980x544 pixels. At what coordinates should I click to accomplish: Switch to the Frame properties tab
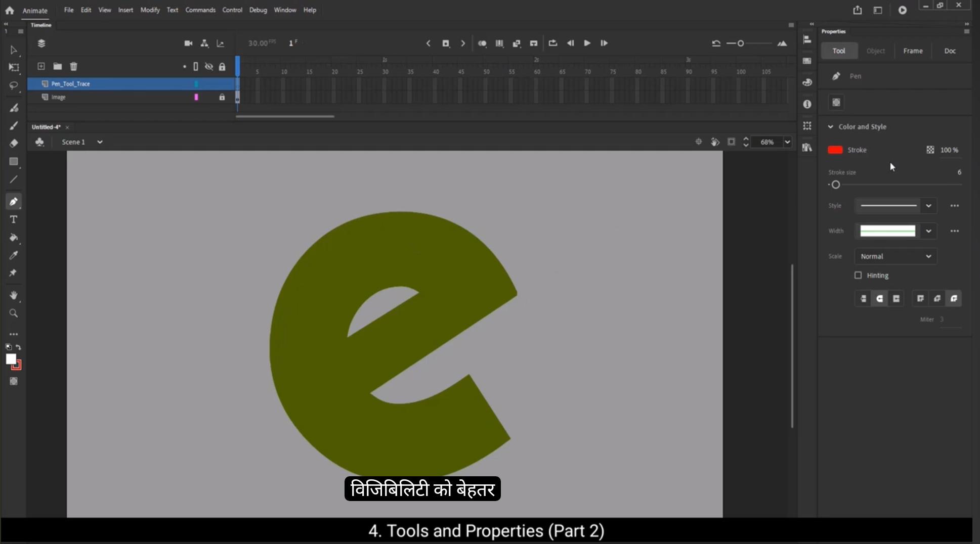click(x=913, y=51)
